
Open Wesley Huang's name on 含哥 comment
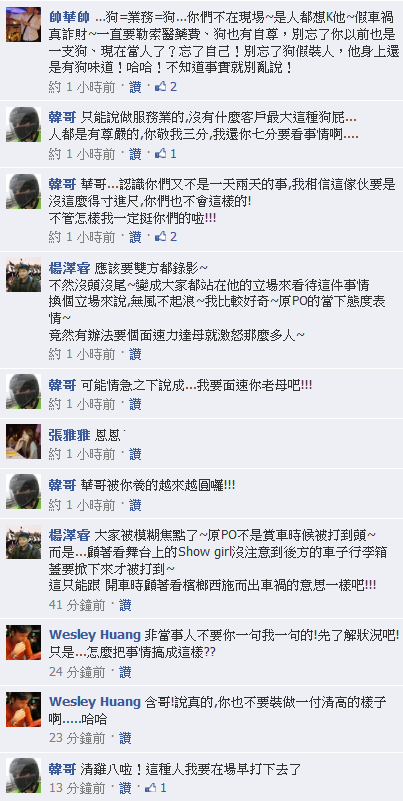(x=94, y=701)
